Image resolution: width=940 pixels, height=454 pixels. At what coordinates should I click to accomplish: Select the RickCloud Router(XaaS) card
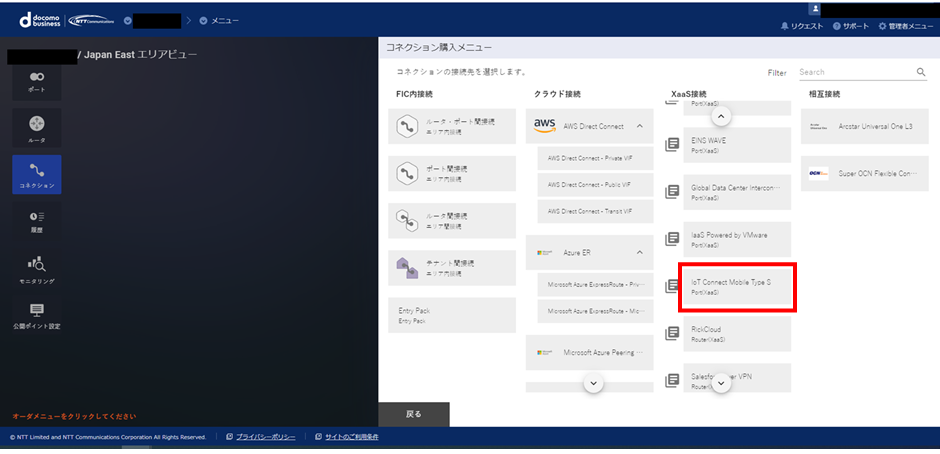pos(737,333)
